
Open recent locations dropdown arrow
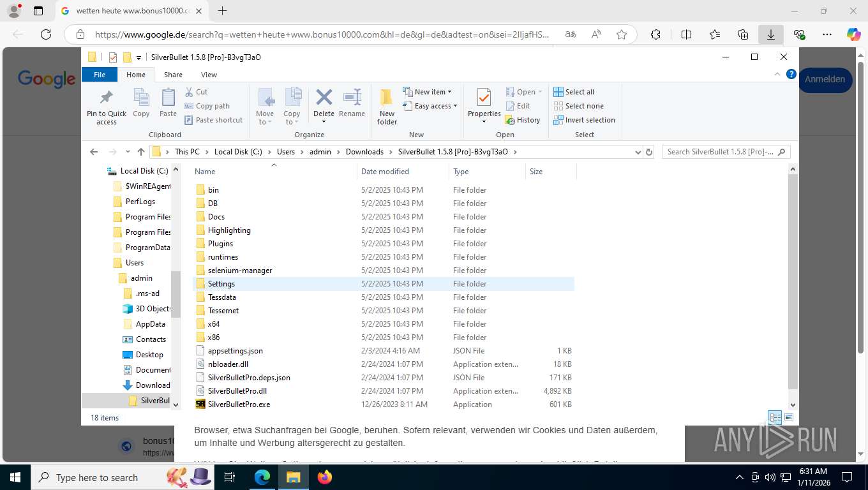point(128,152)
